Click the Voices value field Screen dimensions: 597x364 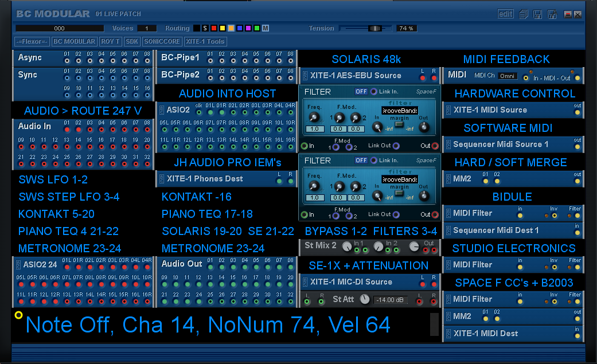pos(147,28)
